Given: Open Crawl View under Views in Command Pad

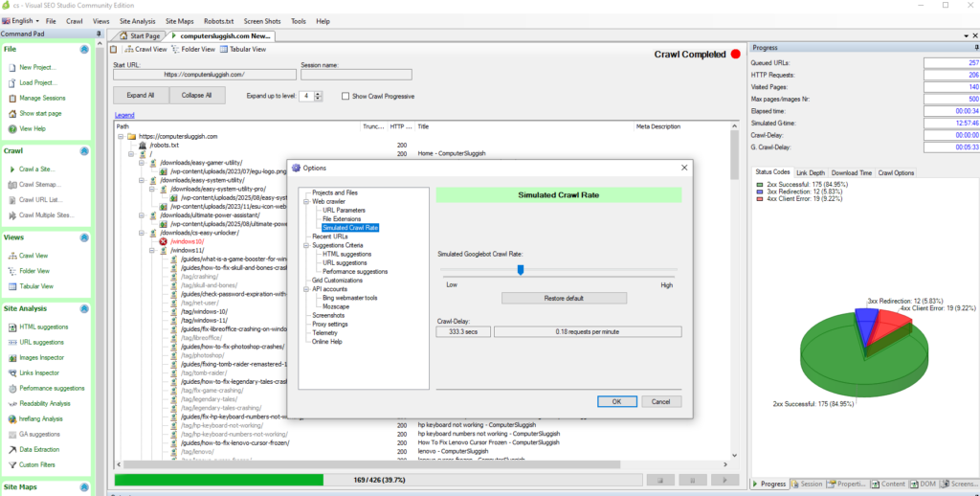Looking at the screenshot, I should coord(33,256).
